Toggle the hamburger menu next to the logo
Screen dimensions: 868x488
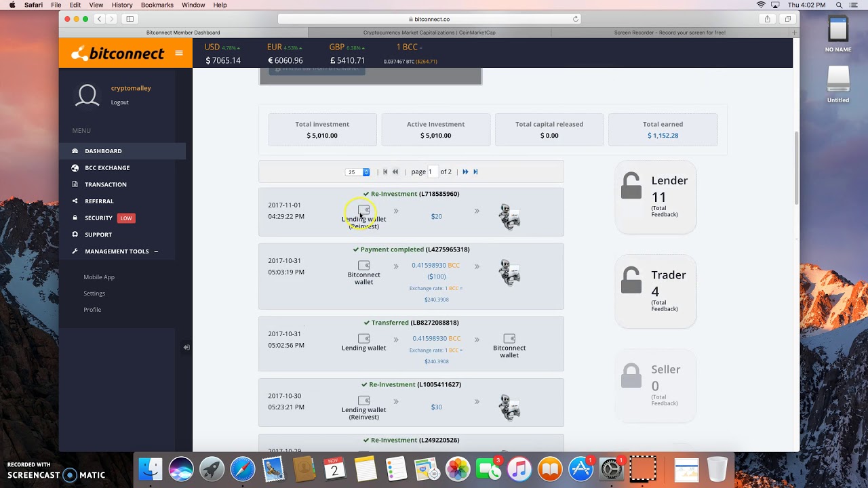pos(179,53)
